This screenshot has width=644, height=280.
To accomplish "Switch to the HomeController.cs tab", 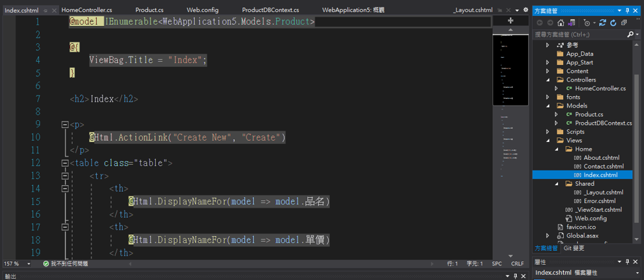I will pos(86,10).
